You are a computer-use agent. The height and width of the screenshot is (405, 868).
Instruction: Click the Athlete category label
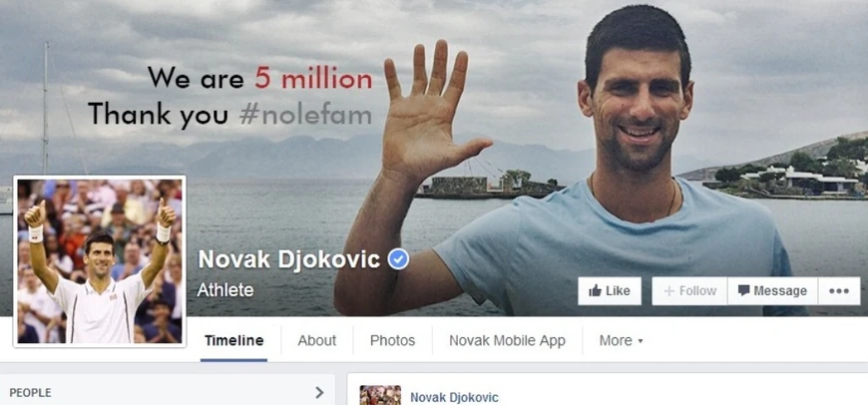(225, 290)
